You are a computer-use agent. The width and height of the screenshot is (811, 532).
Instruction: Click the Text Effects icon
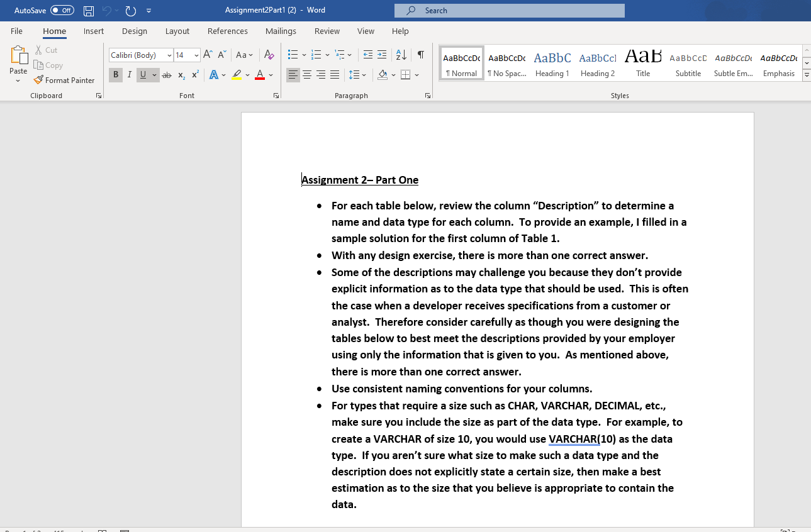click(x=213, y=75)
